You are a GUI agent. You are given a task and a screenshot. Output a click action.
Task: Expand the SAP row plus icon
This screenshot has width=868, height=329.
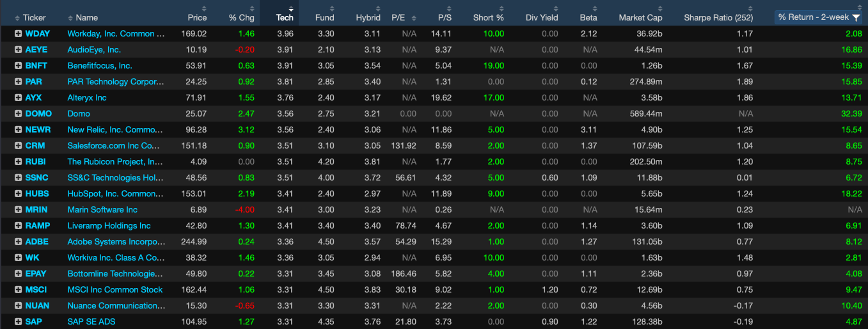18,321
